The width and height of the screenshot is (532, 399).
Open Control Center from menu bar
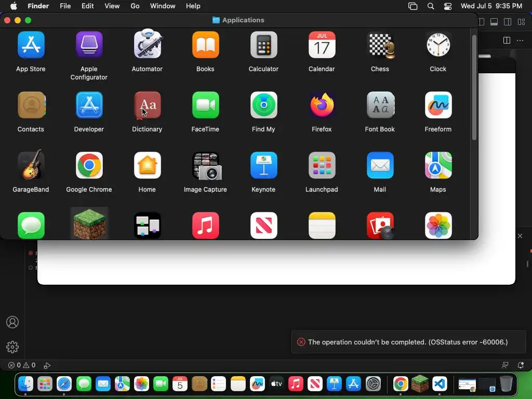448,6
